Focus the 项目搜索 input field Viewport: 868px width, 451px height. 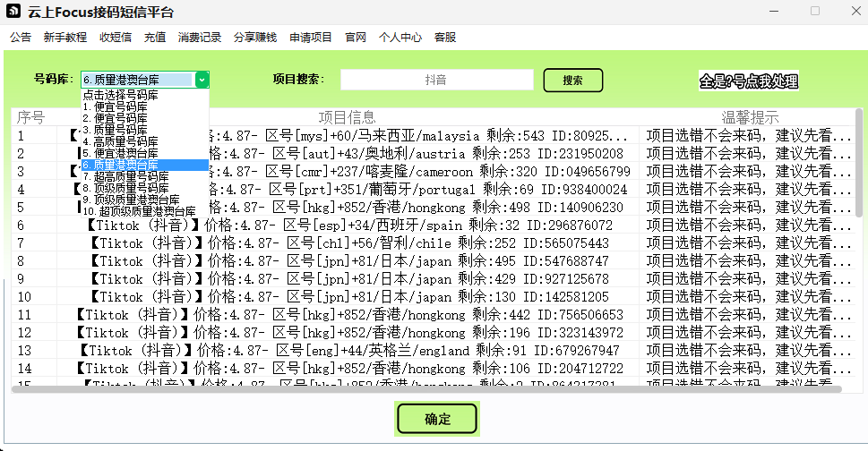(x=435, y=80)
